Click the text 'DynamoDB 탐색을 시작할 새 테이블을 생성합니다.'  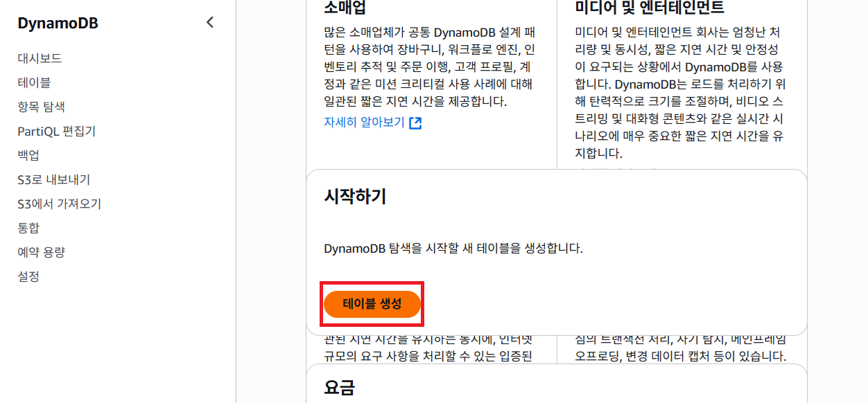453,248
